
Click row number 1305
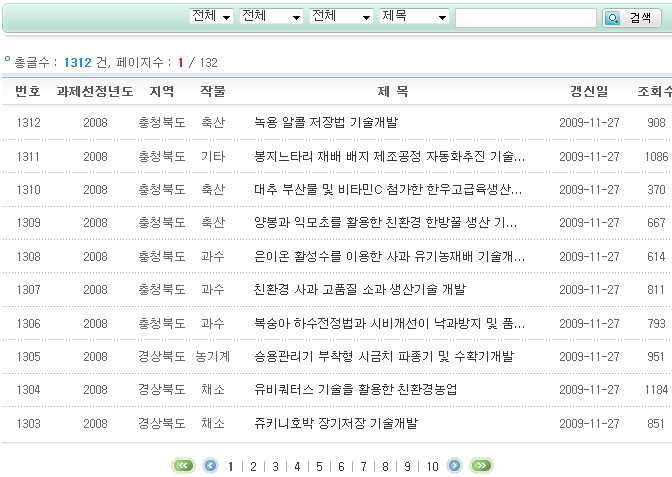tap(28, 357)
